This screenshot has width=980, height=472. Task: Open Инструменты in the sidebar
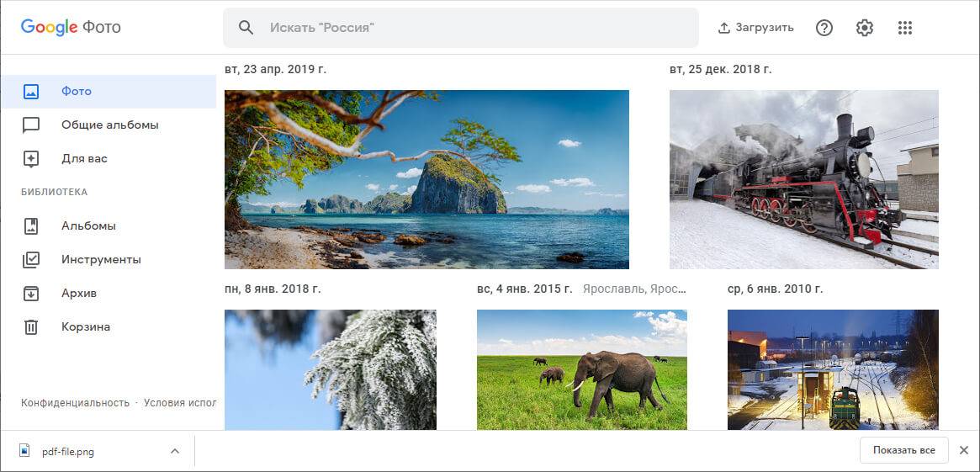point(101,259)
